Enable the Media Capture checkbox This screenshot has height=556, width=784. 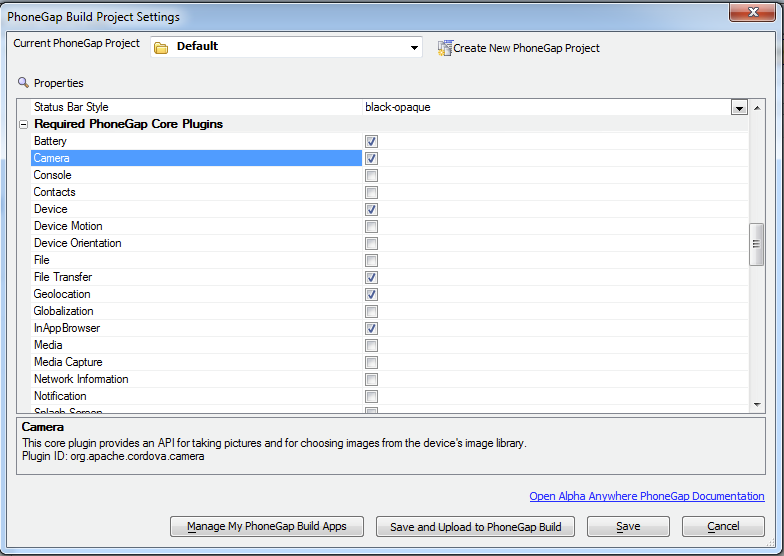[371, 363]
